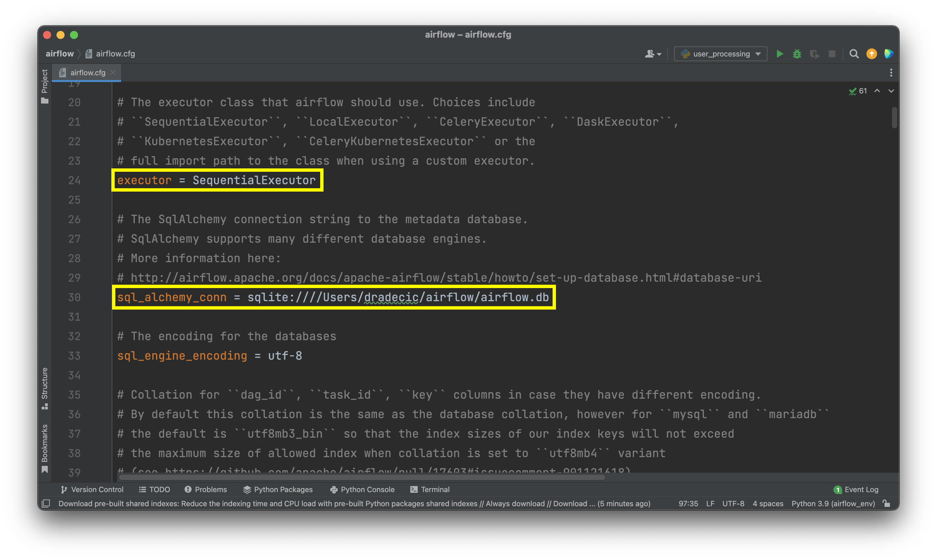Open Search Everywhere with the magnifier icon

click(854, 53)
